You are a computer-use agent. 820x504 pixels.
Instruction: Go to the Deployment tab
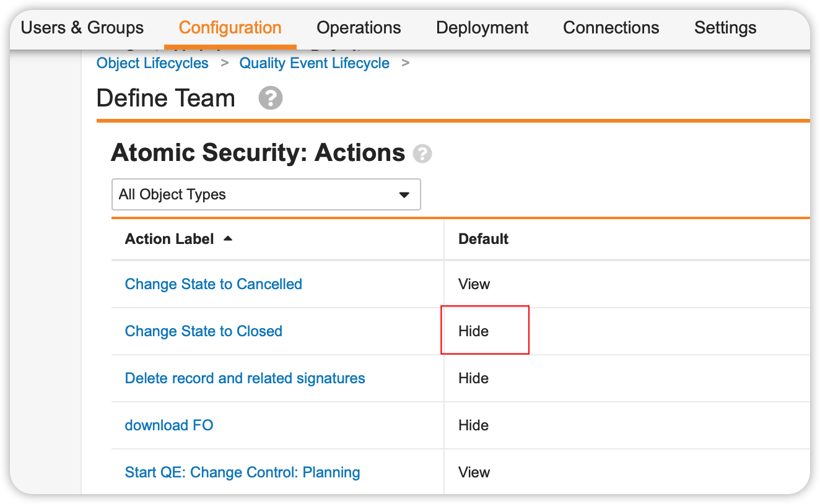(482, 28)
